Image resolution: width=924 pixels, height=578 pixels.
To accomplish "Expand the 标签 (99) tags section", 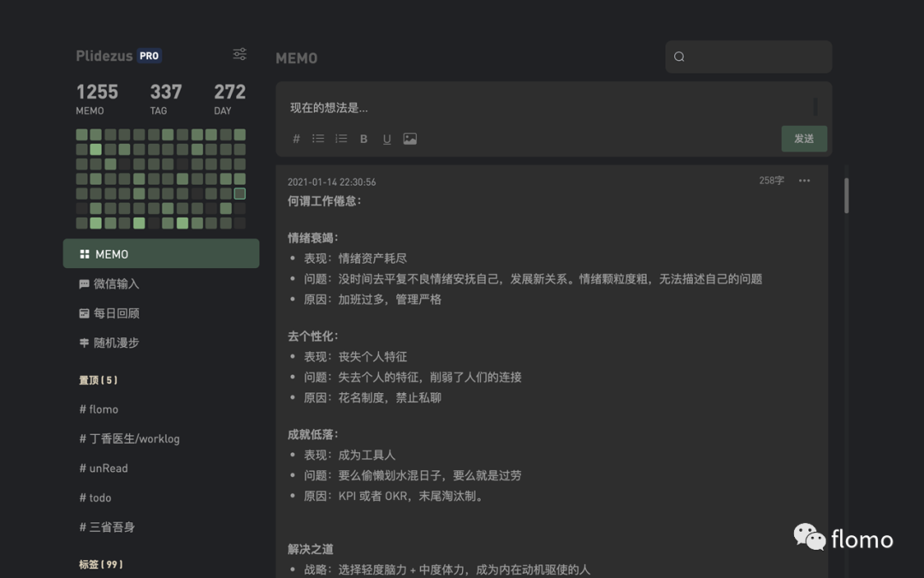I will point(101,564).
